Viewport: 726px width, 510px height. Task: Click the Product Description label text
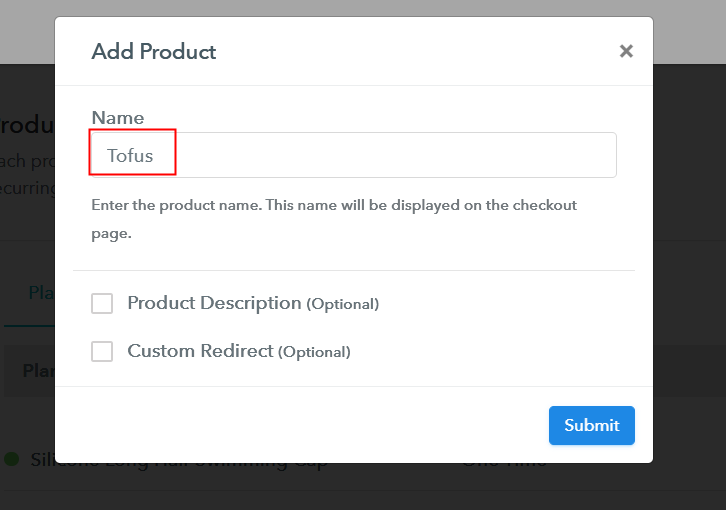point(214,304)
